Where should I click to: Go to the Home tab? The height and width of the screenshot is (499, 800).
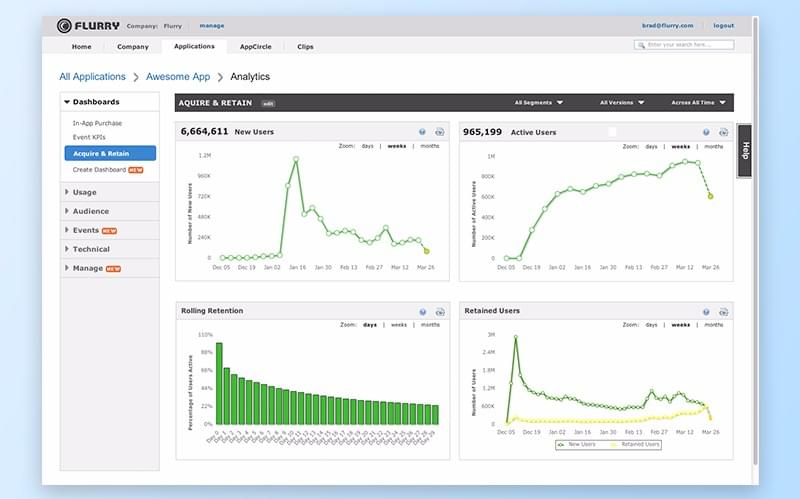[x=81, y=47]
